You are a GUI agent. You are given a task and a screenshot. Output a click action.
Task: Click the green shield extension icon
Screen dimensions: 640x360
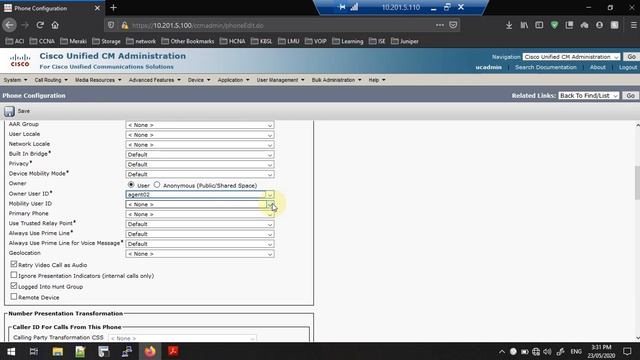554,25
